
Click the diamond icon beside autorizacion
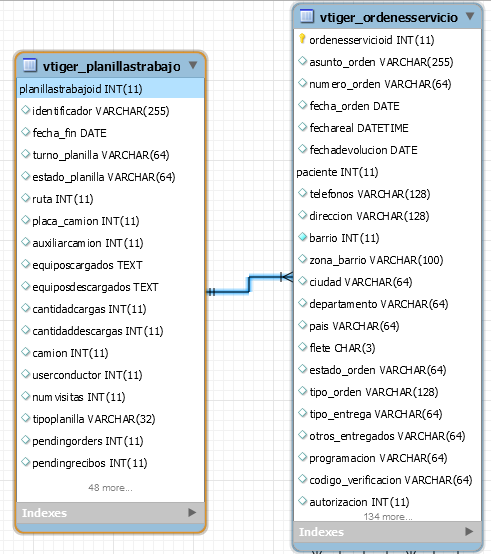302,501
